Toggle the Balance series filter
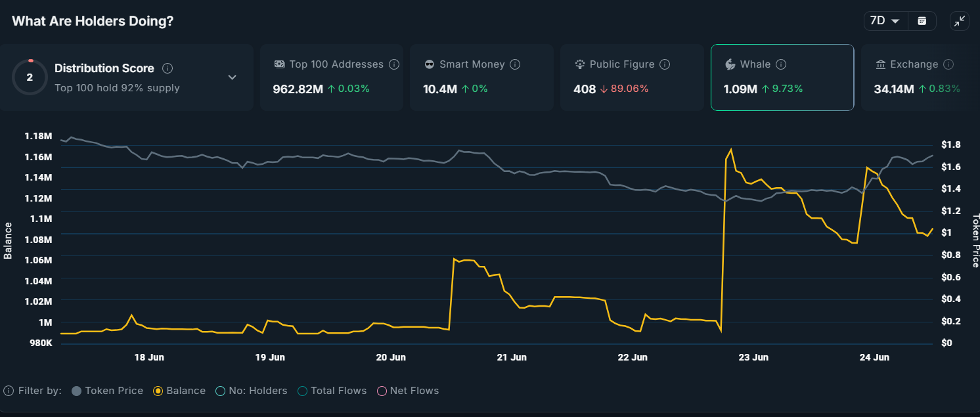 point(179,391)
